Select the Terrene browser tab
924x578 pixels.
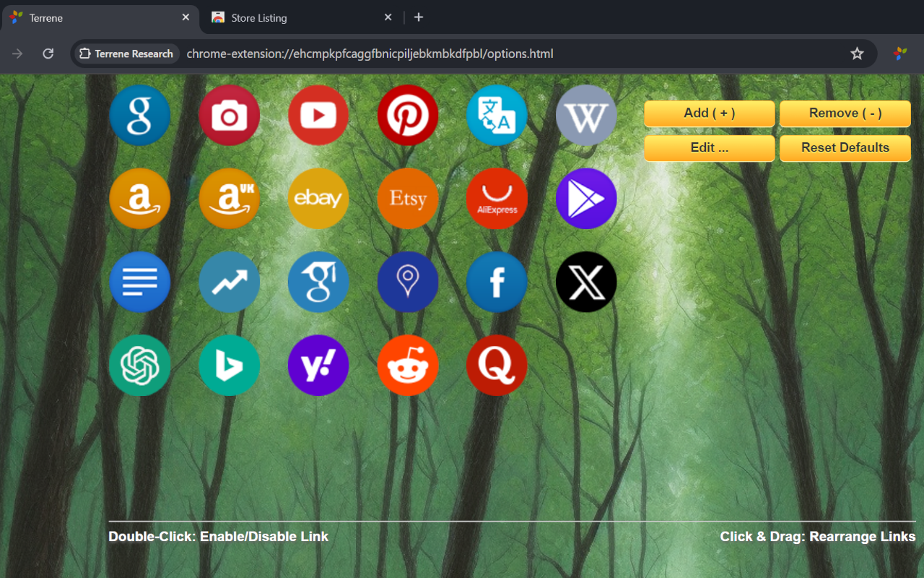point(101,17)
